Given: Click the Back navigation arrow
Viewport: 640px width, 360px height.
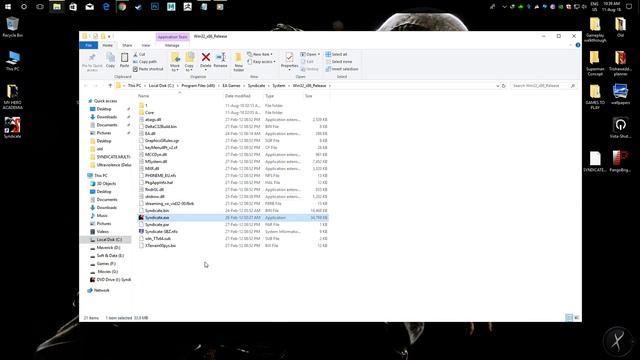Looking at the screenshot, I should [x=86, y=86].
